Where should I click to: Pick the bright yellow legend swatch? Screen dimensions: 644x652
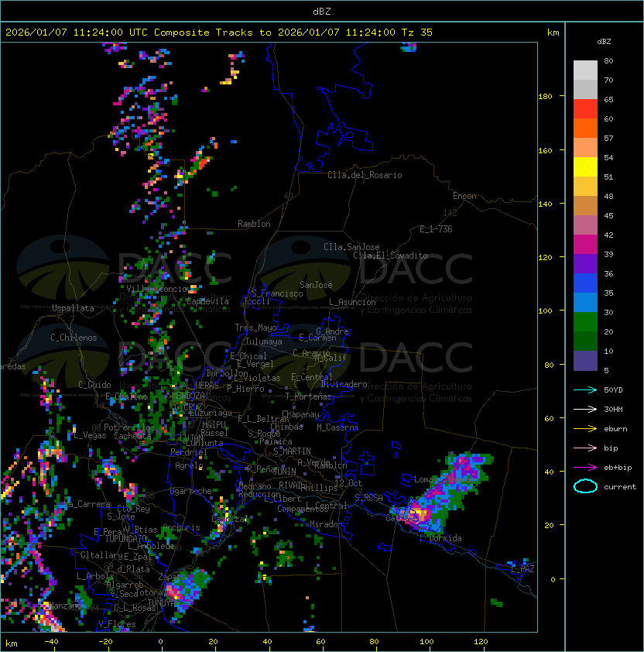click(585, 166)
